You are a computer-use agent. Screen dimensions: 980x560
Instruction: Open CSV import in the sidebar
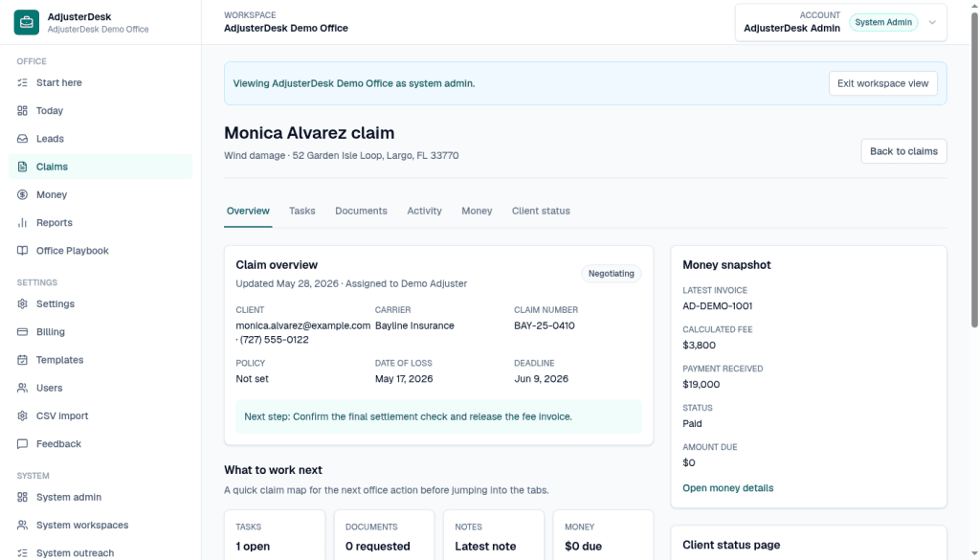pos(100,415)
